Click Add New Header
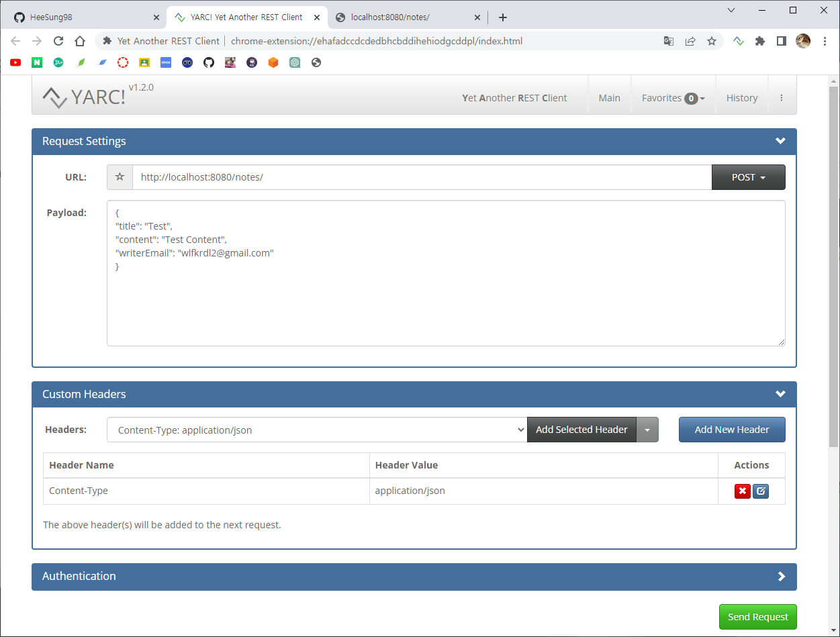The height and width of the screenshot is (637, 840). coord(732,430)
